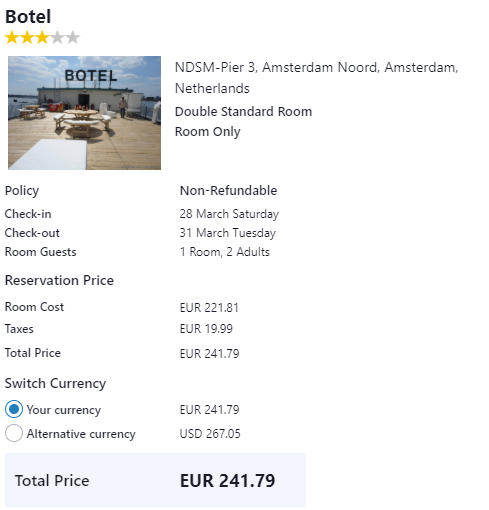Click the 28 March Saturday check-in date

click(229, 214)
